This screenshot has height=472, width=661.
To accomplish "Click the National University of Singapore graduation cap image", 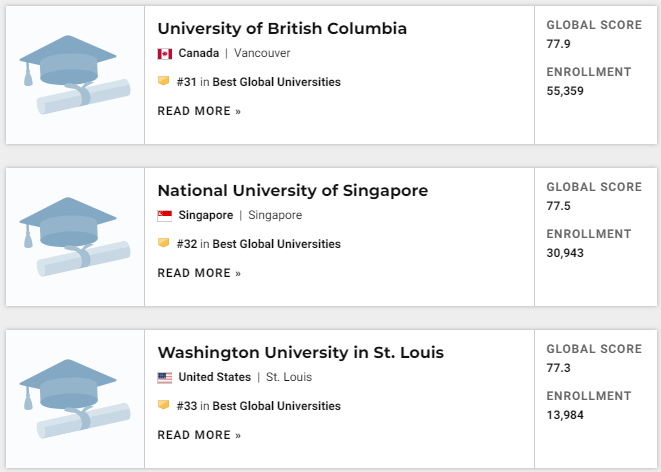I will pos(75,237).
